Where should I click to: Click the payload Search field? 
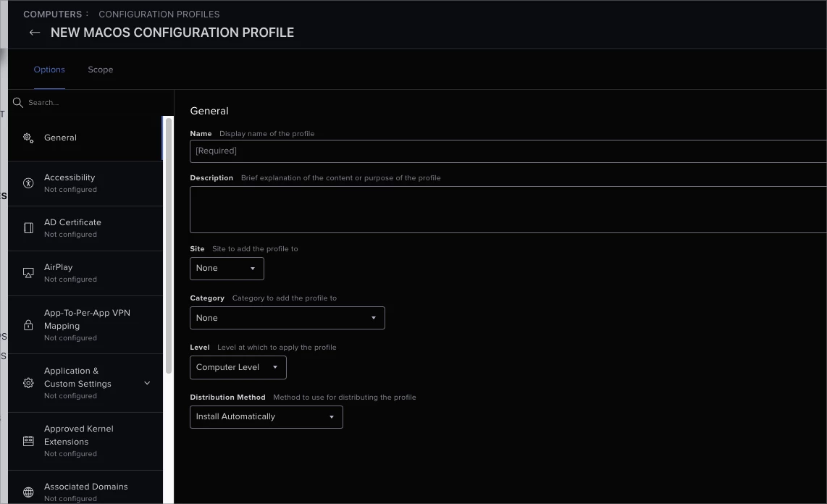pos(91,102)
